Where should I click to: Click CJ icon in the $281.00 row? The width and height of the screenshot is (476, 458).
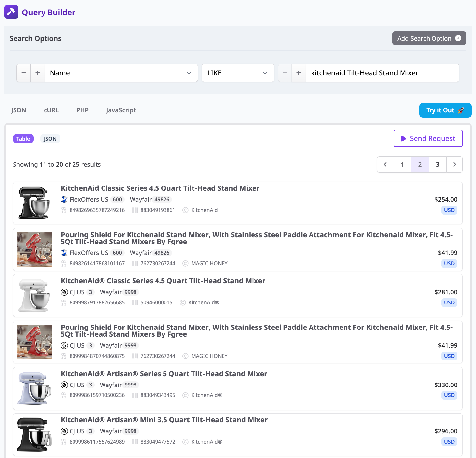click(64, 292)
